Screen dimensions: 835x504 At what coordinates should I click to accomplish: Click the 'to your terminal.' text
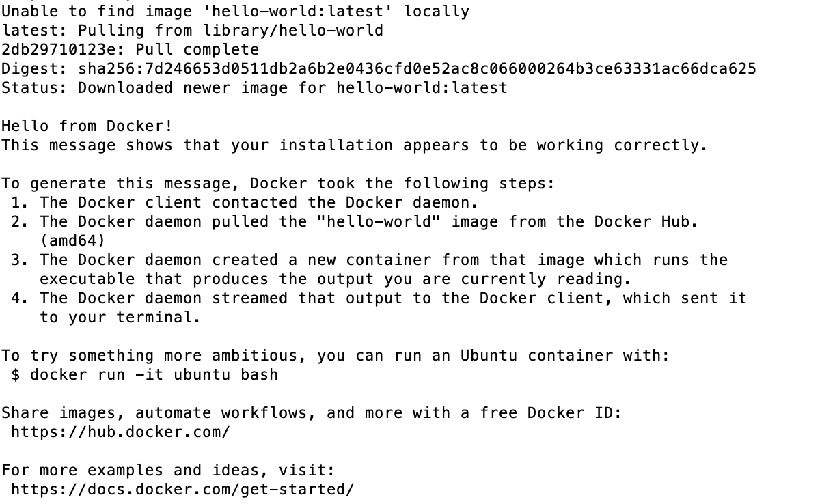point(120,317)
